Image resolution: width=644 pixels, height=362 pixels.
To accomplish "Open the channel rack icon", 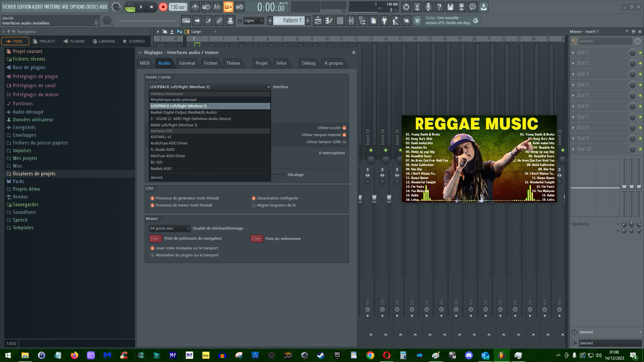I will pos(340,21).
